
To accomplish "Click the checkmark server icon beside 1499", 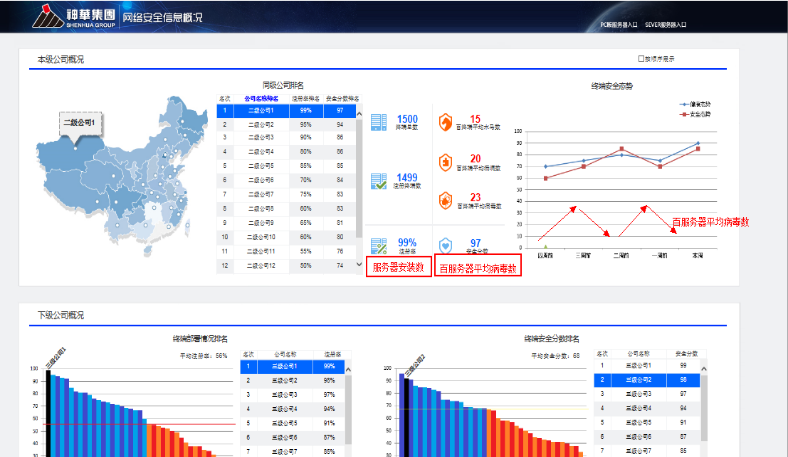I will pos(379,181).
